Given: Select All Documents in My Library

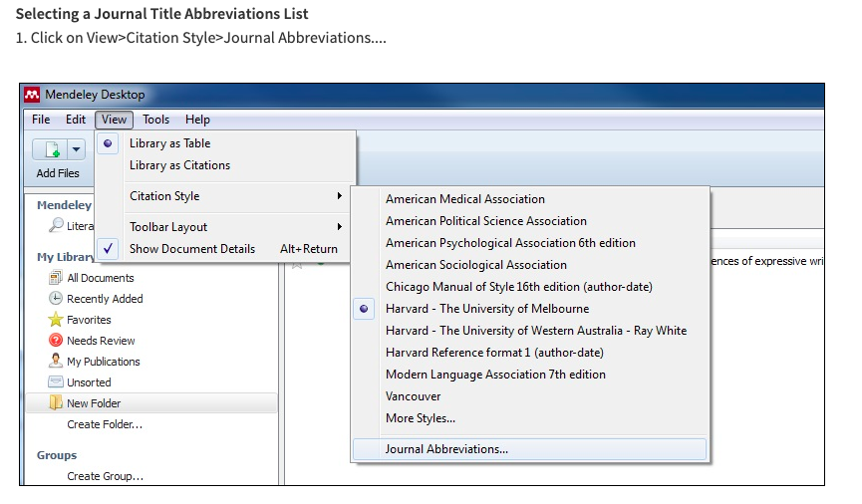Looking at the screenshot, I should click(101, 278).
